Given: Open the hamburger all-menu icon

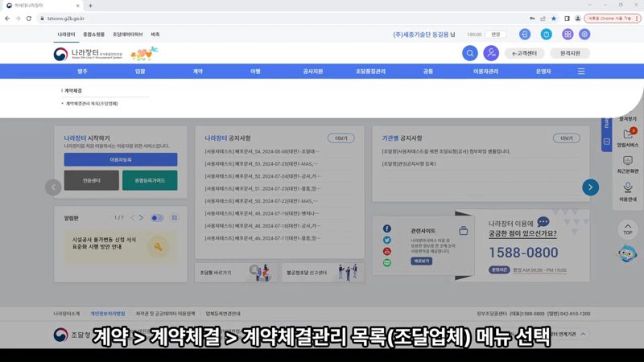Looking at the screenshot, I should click(580, 72).
